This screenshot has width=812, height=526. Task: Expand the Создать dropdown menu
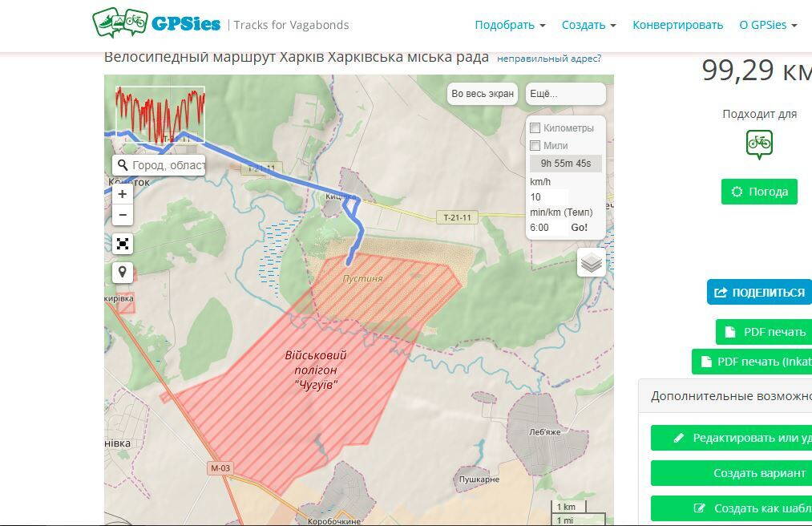[x=588, y=25]
